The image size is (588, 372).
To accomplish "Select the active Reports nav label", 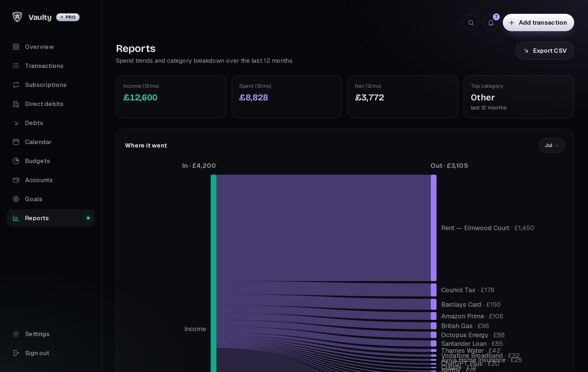I will [37, 218].
